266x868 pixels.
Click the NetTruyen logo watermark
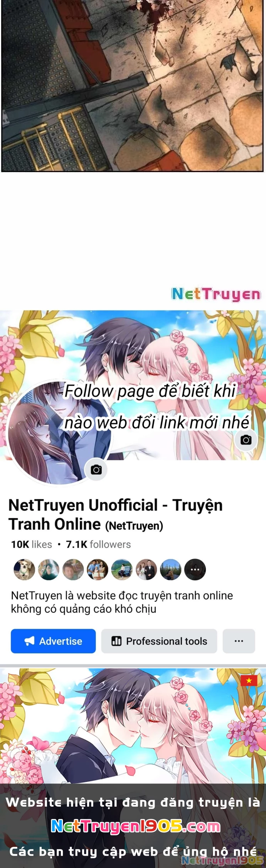216,294
